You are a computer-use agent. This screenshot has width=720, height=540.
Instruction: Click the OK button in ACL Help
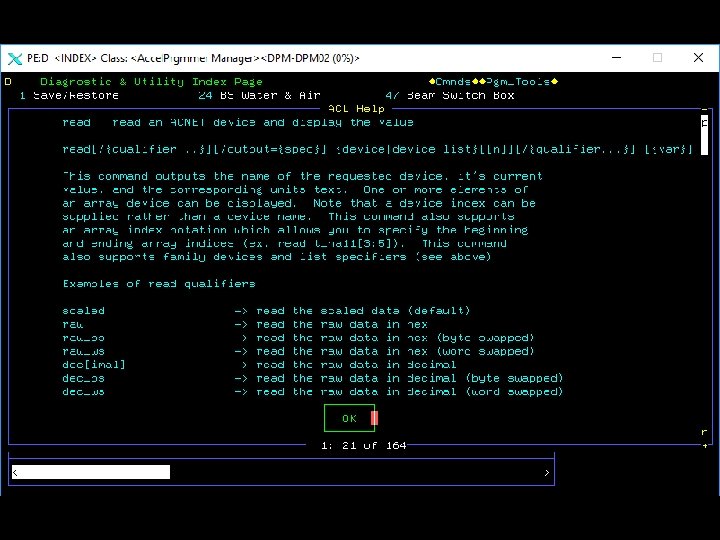pyautogui.click(x=349, y=418)
